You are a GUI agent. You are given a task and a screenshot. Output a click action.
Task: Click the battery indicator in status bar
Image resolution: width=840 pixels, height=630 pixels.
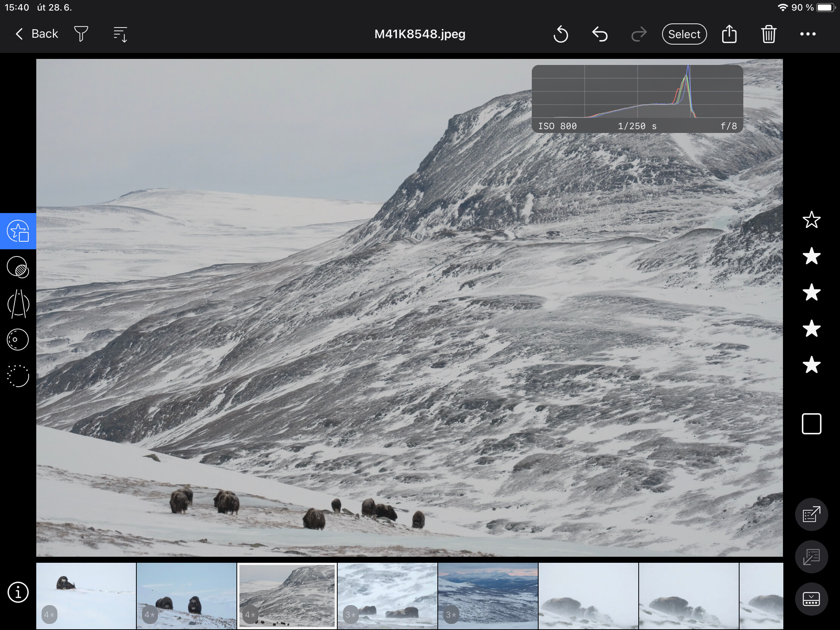(826, 7)
